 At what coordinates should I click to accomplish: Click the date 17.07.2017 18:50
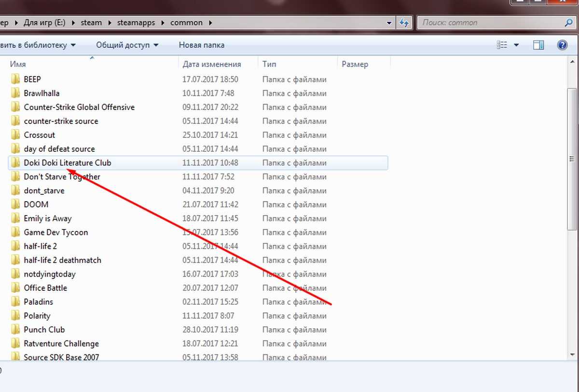pyautogui.click(x=210, y=80)
